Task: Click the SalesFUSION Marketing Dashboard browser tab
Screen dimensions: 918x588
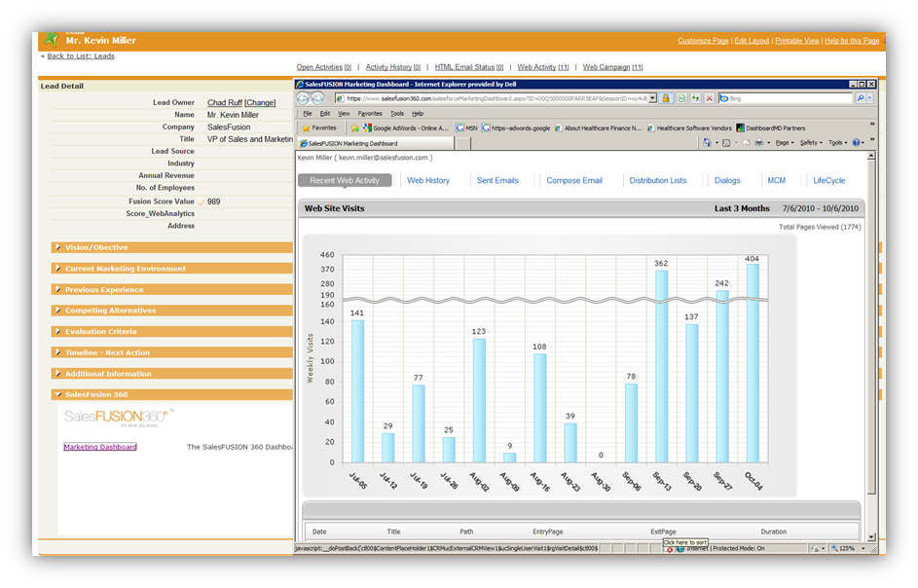Action: tap(375, 143)
